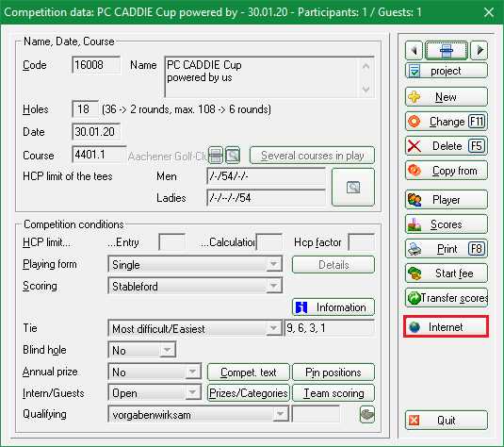Expand the Playing form dropdown
Image resolution: width=504 pixels, height=447 pixels.
(x=274, y=264)
